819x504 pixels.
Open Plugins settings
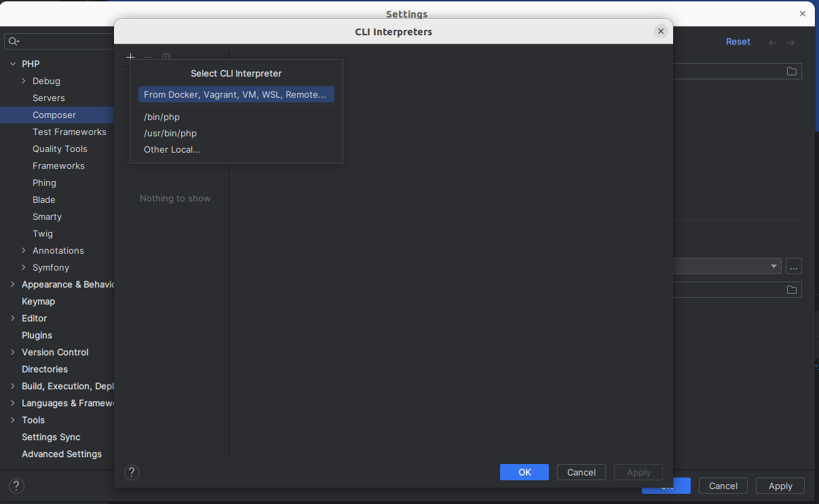[37, 335]
